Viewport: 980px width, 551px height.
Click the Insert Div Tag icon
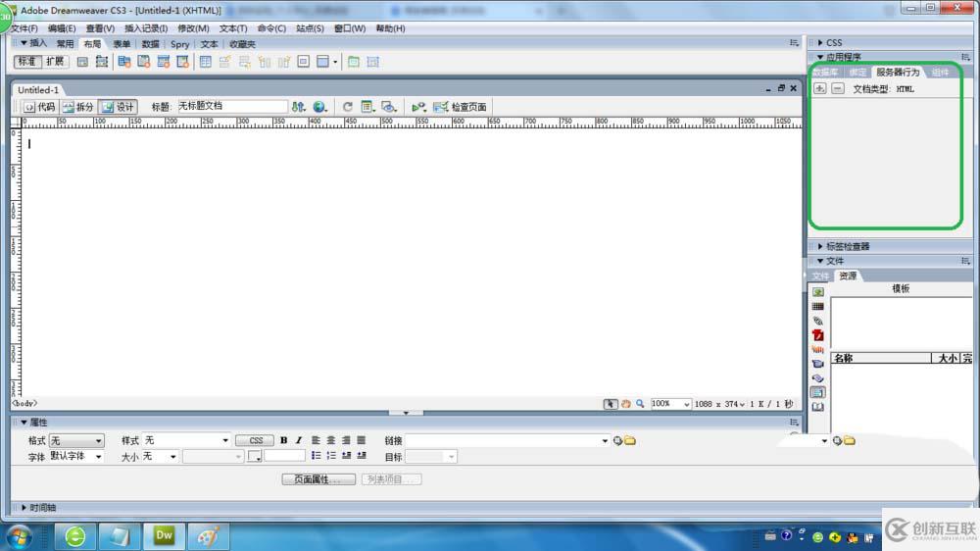click(82, 62)
